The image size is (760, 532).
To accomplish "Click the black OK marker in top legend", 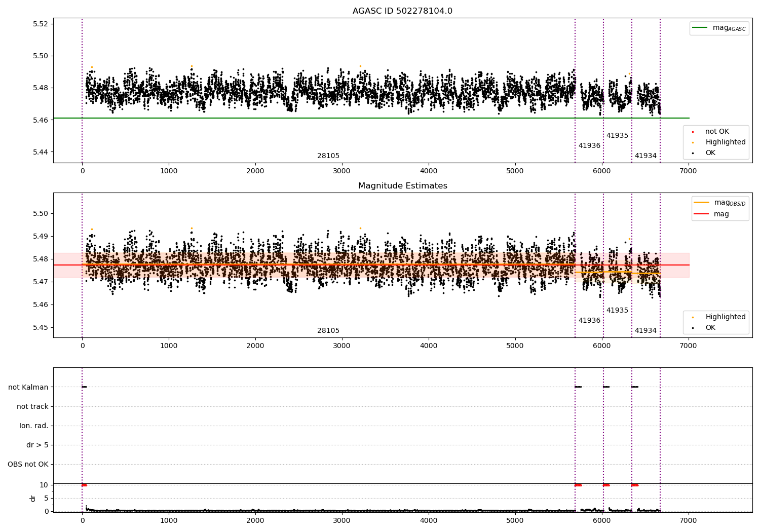I will pyautogui.click(x=693, y=153).
